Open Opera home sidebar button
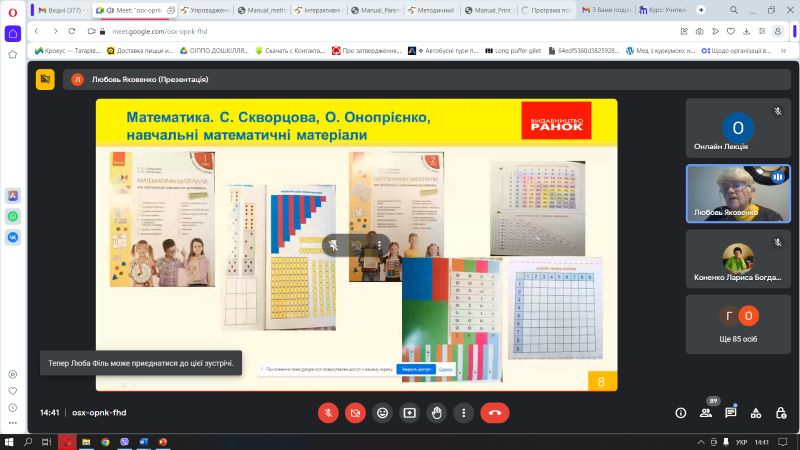 tap(13, 34)
